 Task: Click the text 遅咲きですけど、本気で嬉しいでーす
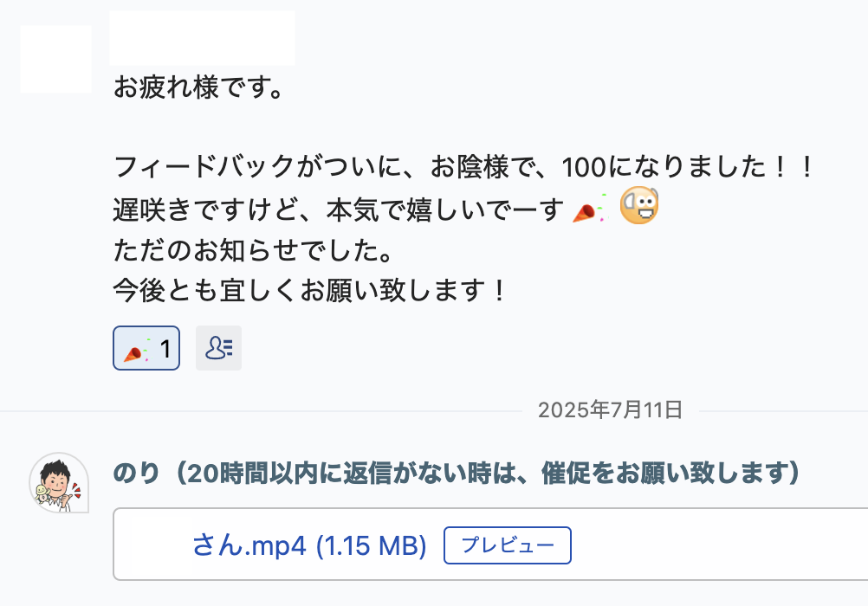coord(338,210)
